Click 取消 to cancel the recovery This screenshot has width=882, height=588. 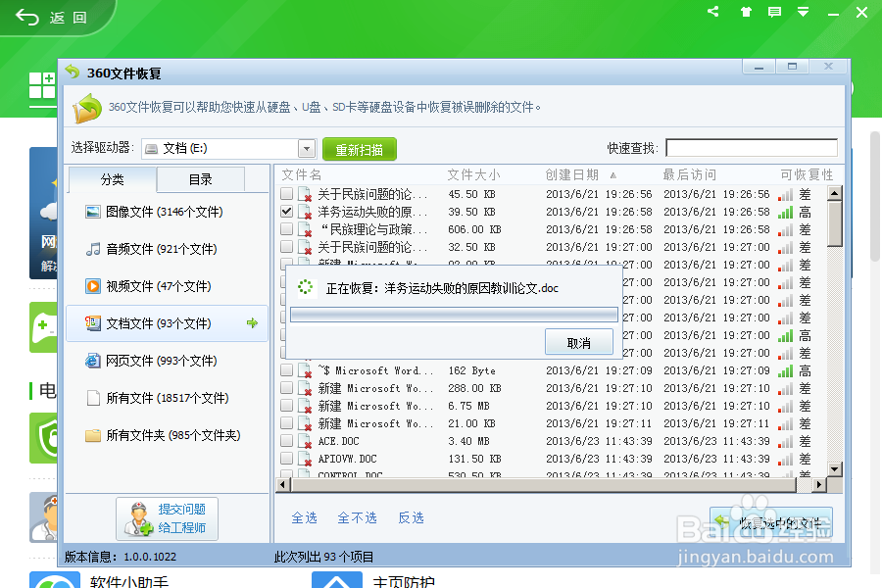coord(579,342)
